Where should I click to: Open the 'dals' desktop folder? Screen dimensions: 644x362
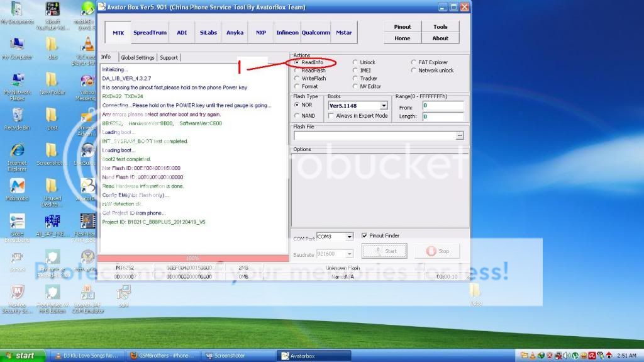pyautogui.click(x=52, y=48)
